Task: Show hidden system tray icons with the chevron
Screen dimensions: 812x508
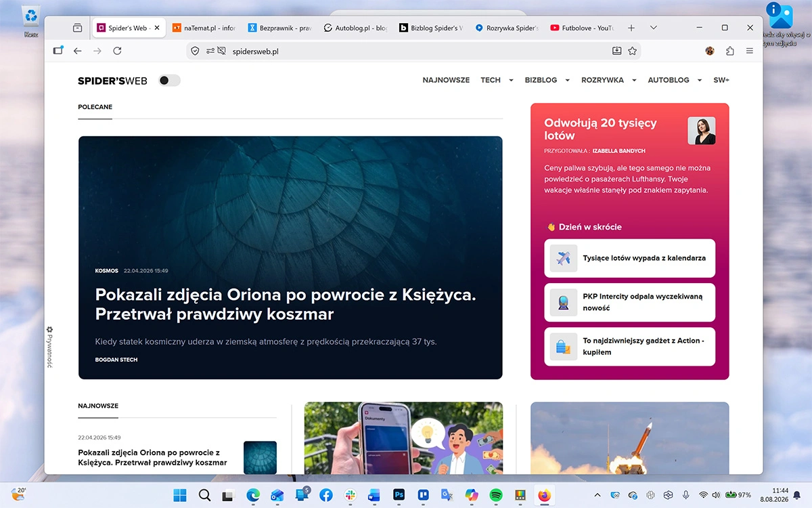Action: point(597,495)
